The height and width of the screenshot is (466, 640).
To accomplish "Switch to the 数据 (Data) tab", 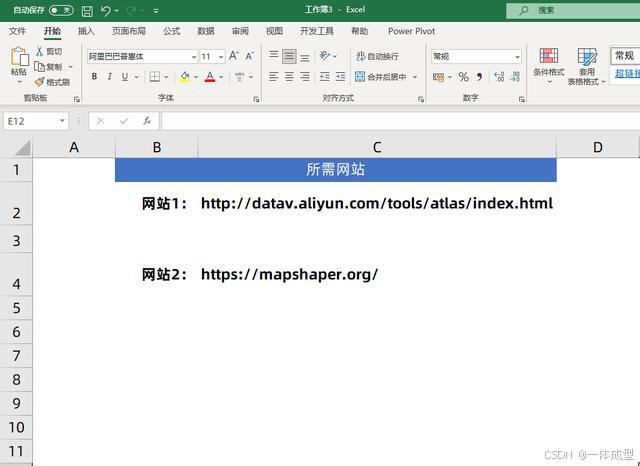I will (206, 31).
